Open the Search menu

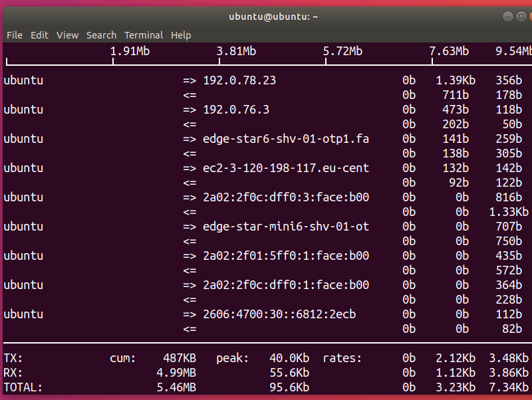click(101, 35)
